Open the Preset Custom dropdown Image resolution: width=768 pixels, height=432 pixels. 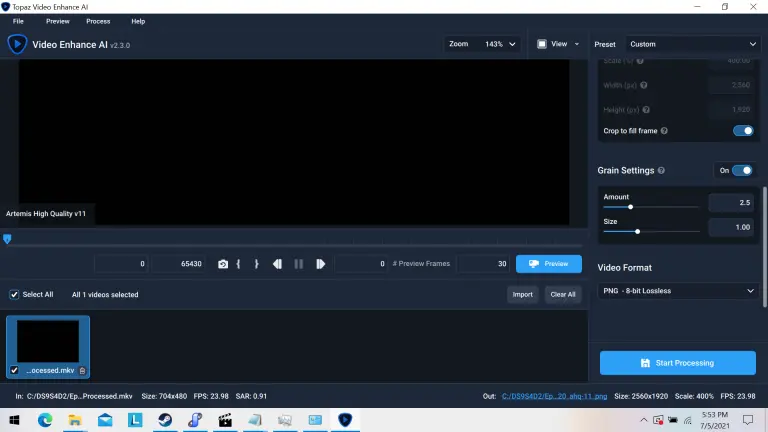point(692,44)
